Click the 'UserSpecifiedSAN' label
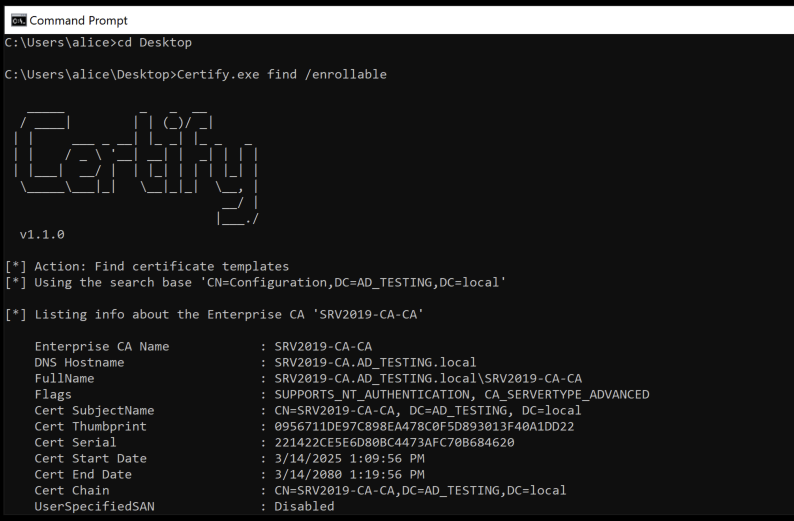This screenshot has height=521, width=794. coord(94,507)
